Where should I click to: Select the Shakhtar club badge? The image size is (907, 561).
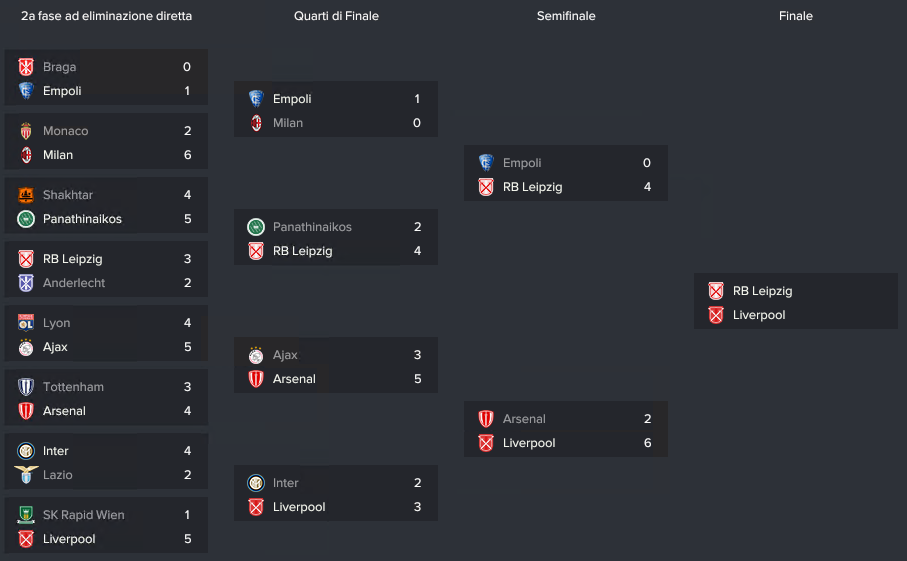(26, 195)
